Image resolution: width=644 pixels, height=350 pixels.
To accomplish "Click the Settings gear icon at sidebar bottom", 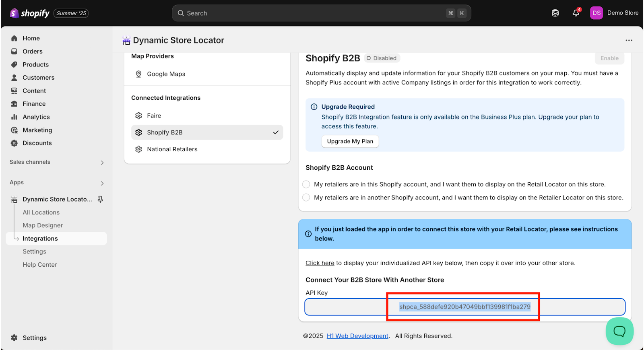I will coord(14,338).
